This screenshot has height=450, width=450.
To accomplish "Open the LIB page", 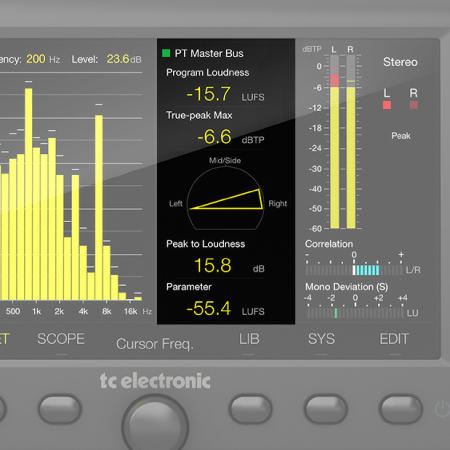I will 249,339.
